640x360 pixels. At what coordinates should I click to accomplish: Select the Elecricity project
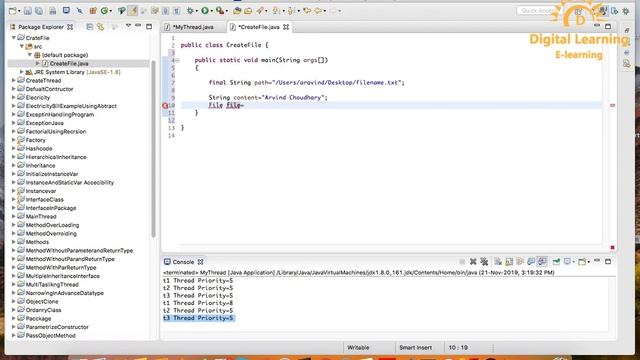pos(38,98)
